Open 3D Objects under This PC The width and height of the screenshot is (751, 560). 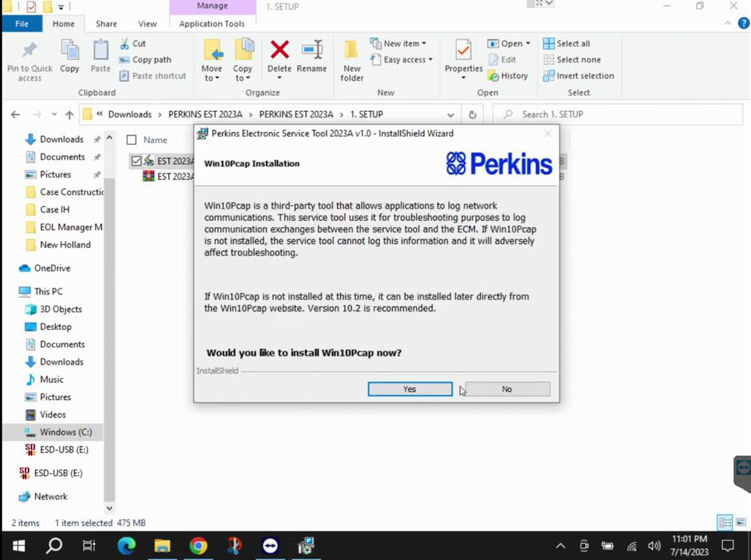pyautogui.click(x=61, y=310)
